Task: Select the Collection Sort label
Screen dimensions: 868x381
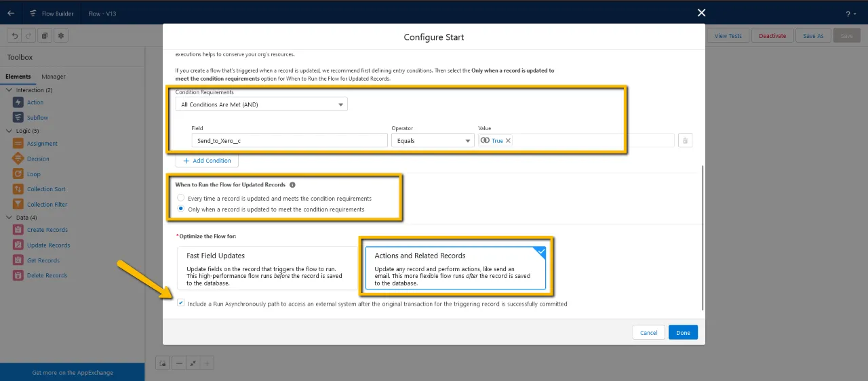Action: (46, 189)
